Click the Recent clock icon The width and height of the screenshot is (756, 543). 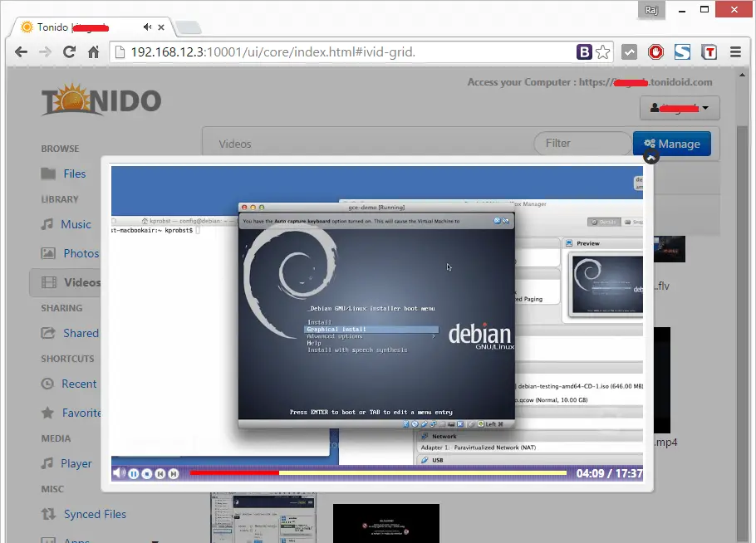[47, 384]
